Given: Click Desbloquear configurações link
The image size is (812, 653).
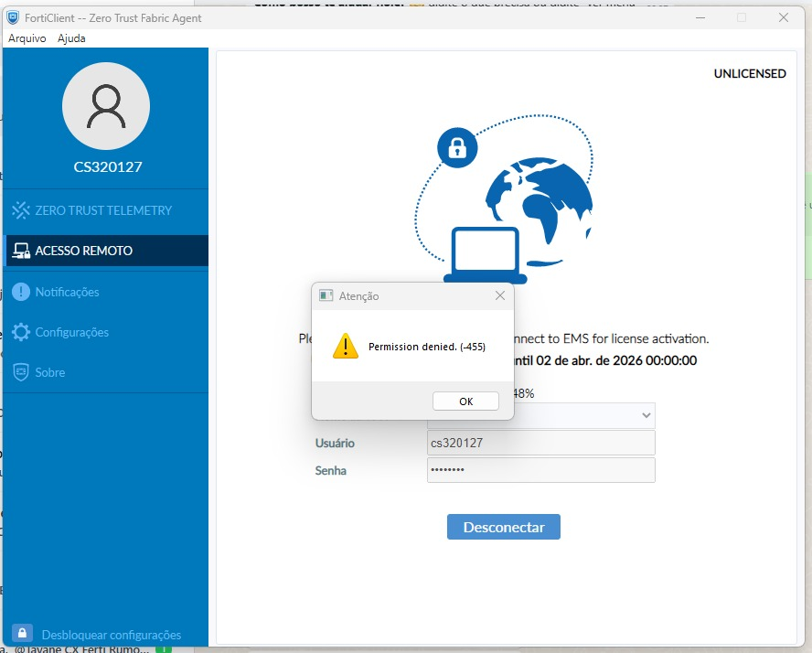Looking at the screenshot, I should pyautogui.click(x=112, y=635).
